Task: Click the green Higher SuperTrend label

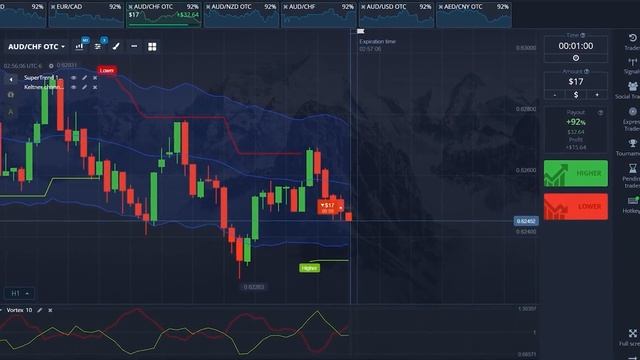Action: tap(309, 268)
